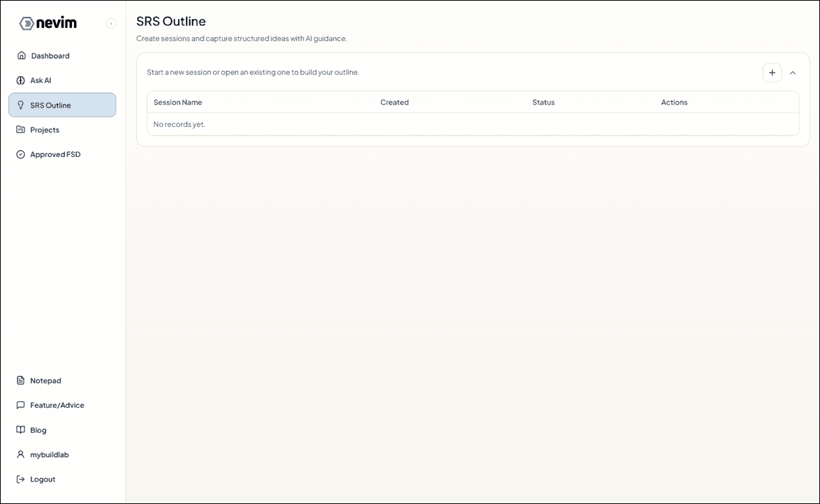
Task: Click the Dashboard home icon
Action: [x=22, y=55]
